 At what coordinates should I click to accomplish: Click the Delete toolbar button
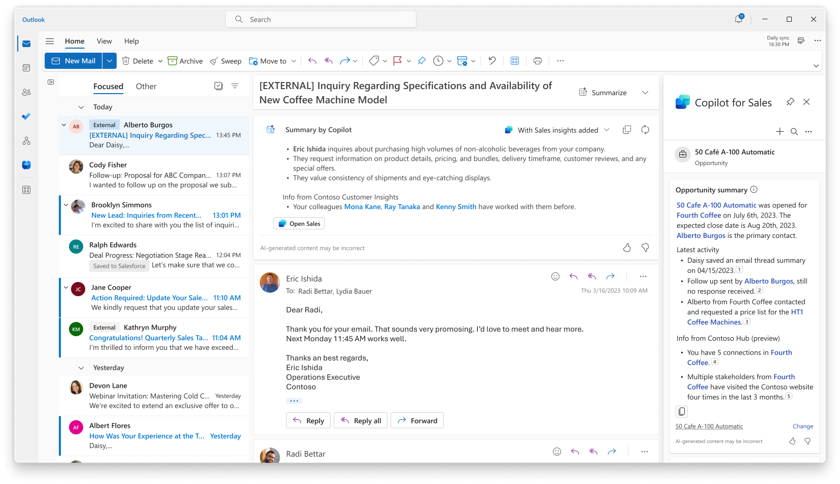138,61
